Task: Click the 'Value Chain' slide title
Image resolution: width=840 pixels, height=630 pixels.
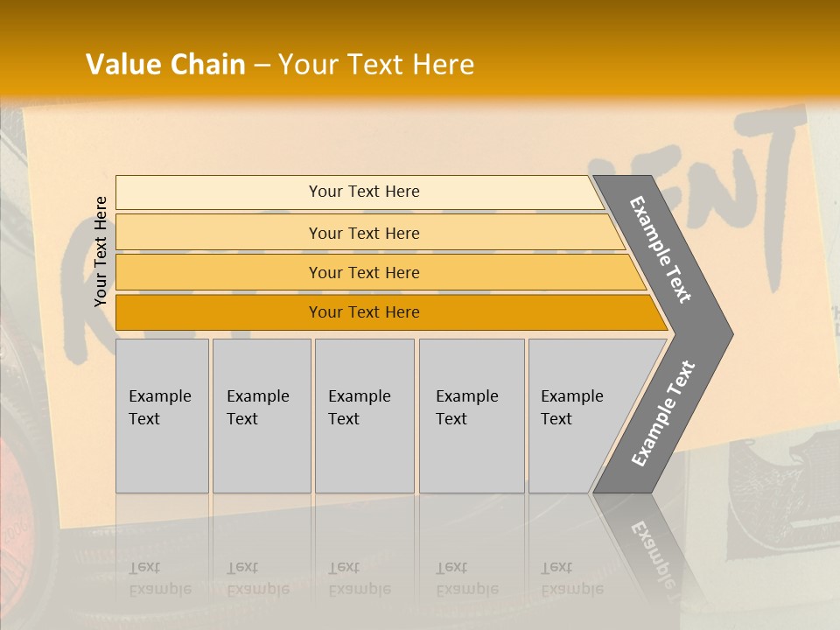Action: (x=165, y=65)
